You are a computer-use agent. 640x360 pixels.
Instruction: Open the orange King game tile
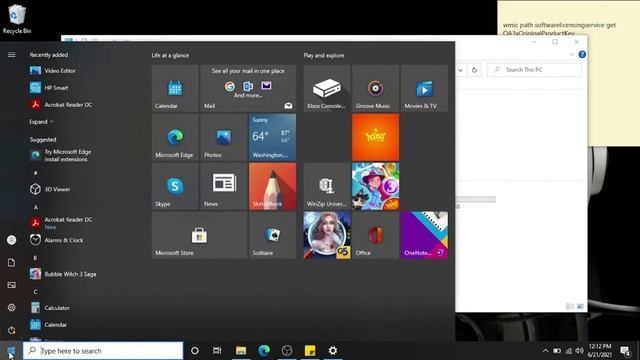point(376,137)
